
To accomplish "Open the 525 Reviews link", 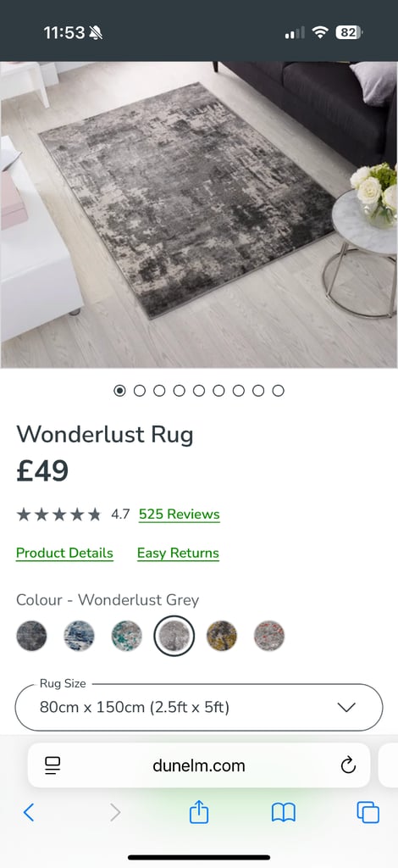I will click(180, 515).
